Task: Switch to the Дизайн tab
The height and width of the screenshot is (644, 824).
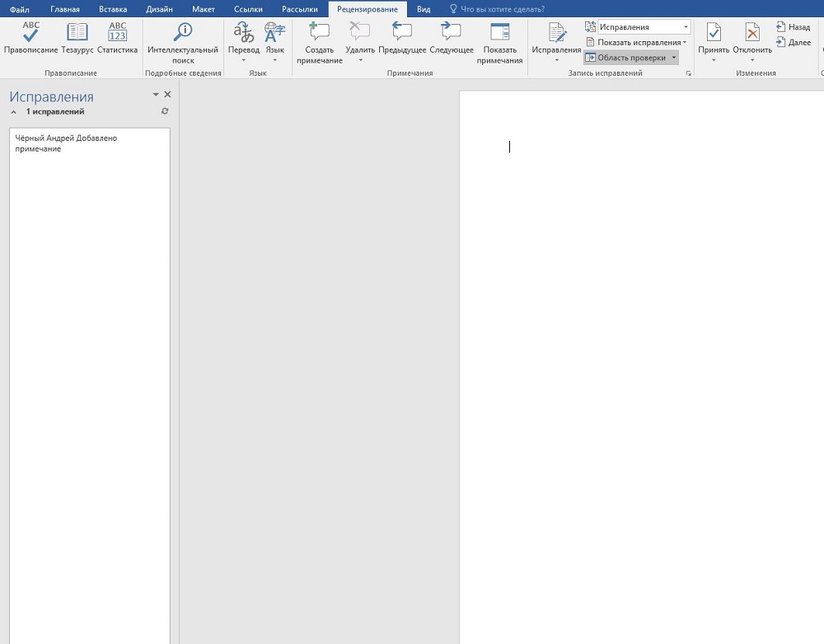Action: (159, 9)
